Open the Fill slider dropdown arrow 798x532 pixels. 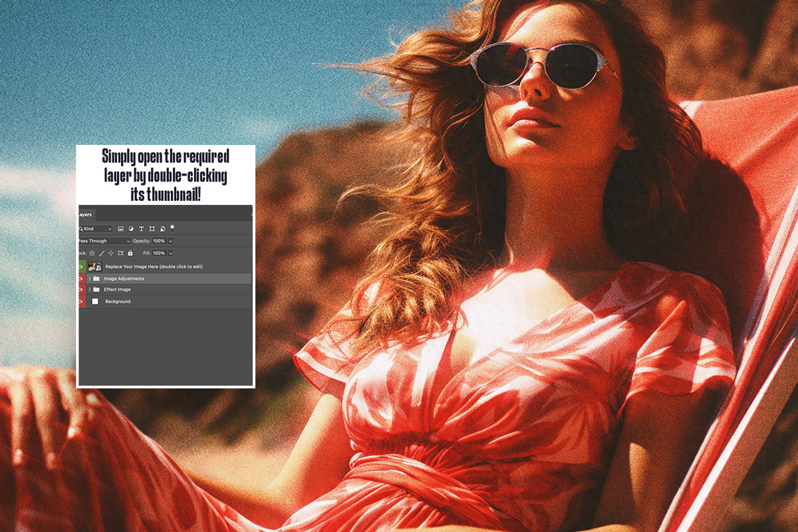pos(171,253)
